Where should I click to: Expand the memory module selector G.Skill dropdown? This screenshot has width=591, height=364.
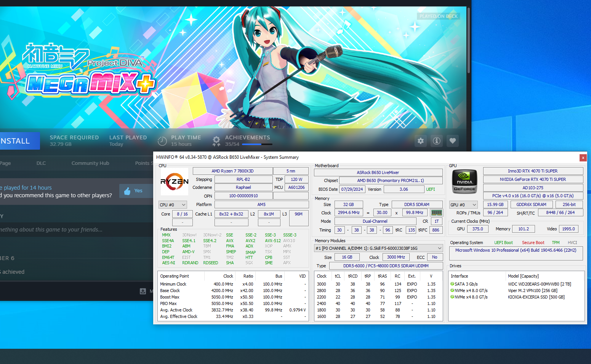[x=378, y=248]
